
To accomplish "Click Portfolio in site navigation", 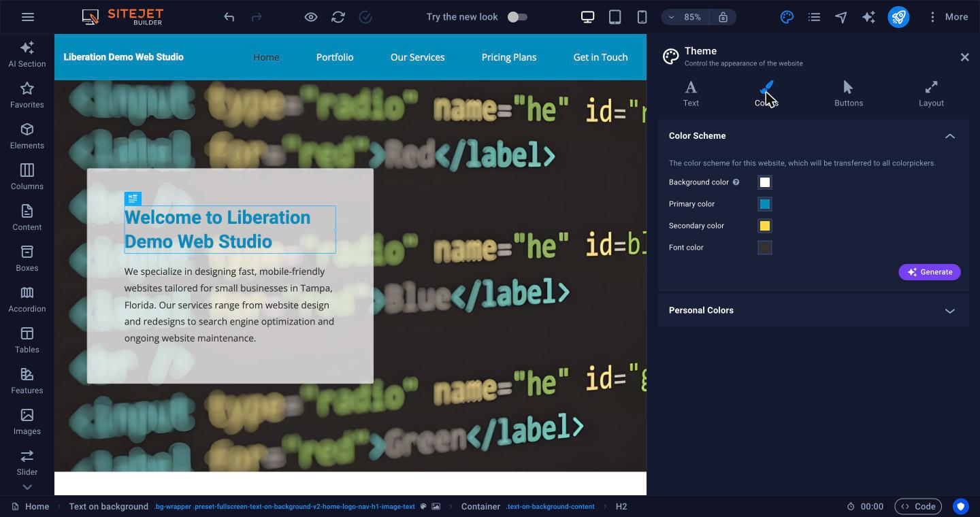I will click(x=335, y=57).
